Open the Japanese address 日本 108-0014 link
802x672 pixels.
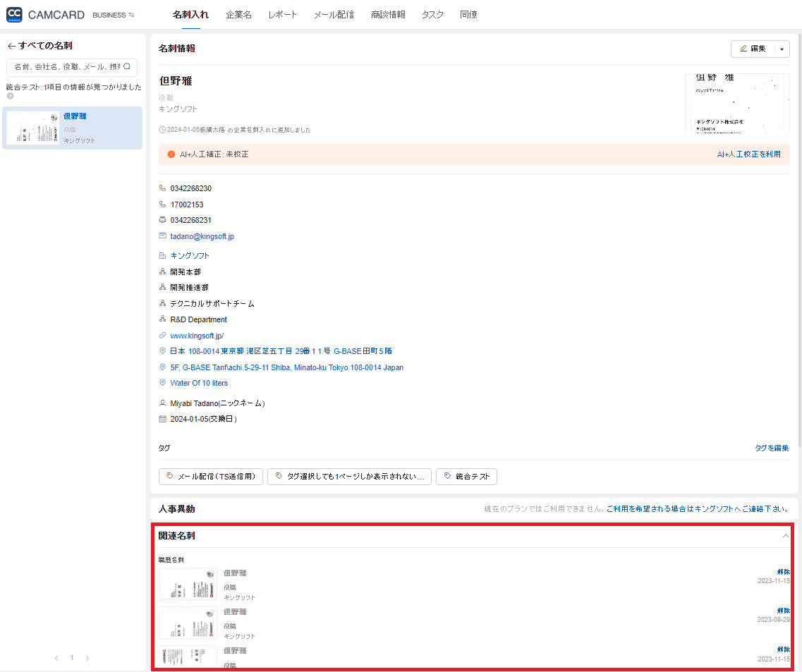tap(281, 351)
